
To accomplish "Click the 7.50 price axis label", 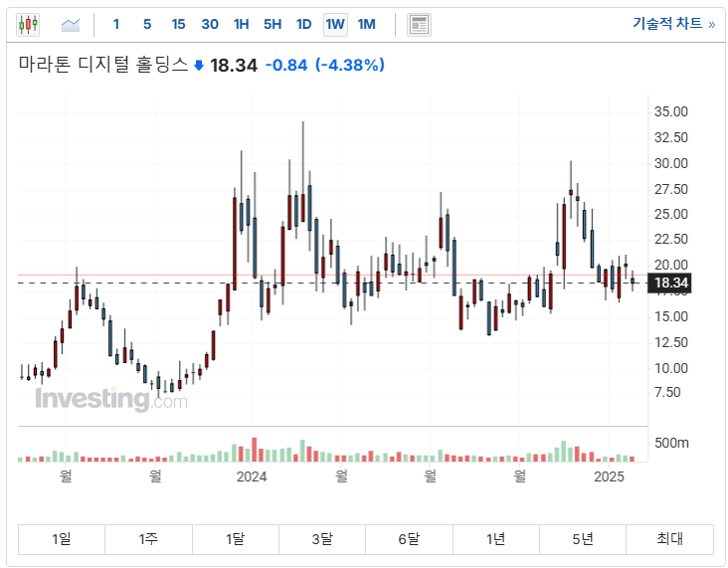I will (667, 393).
